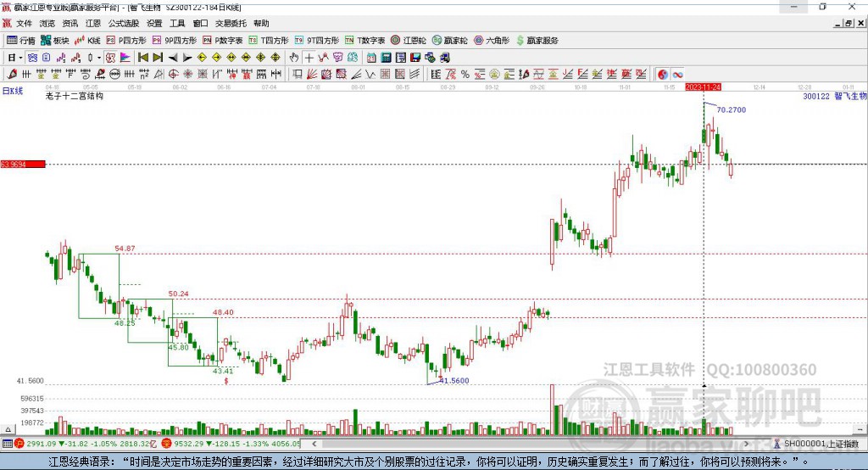Open the 帮助 menu
This screenshot has height=470, width=868.
(x=261, y=23)
